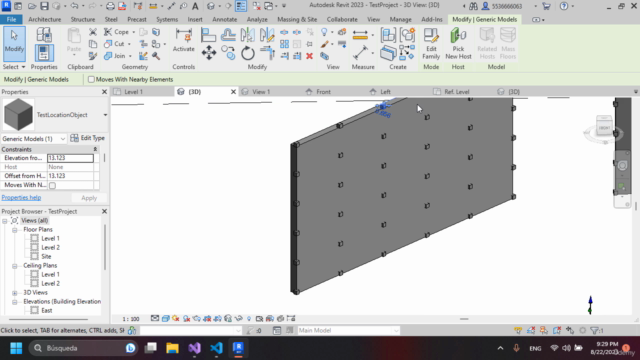640x360 pixels.
Task: Open Visual Studio from the taskbar
Action: (194, 348)
